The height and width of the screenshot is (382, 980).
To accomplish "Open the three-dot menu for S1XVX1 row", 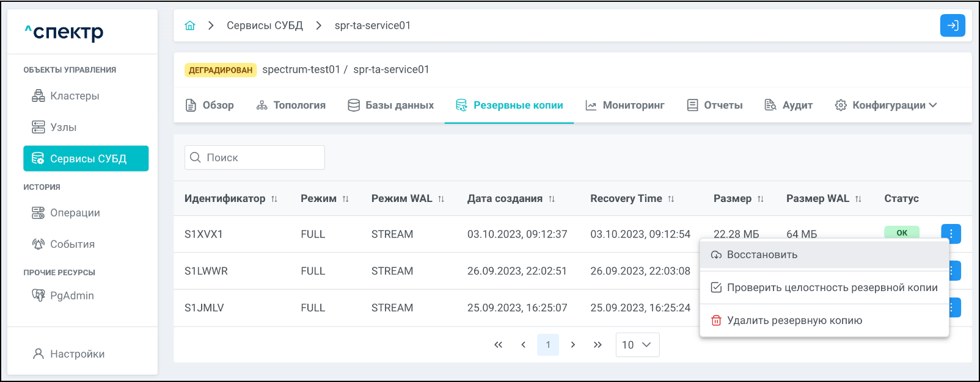I will (x=951, y=234).
